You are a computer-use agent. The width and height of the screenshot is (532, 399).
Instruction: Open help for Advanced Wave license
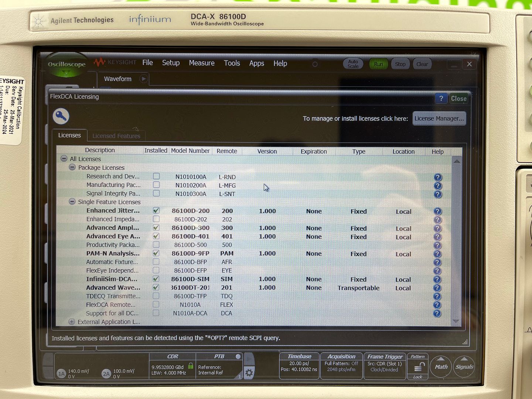coord(437,288)
